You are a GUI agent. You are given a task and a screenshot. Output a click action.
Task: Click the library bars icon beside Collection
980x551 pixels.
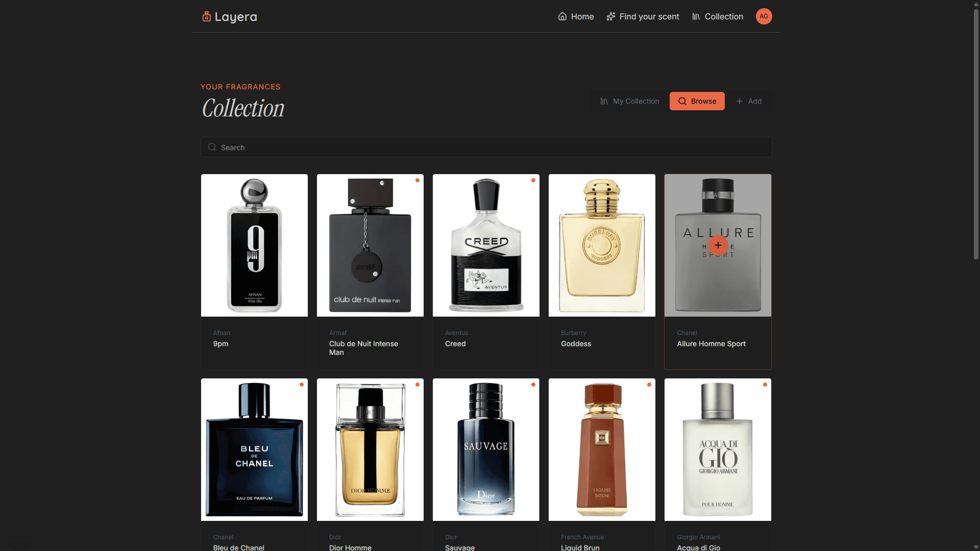(696, 16)
